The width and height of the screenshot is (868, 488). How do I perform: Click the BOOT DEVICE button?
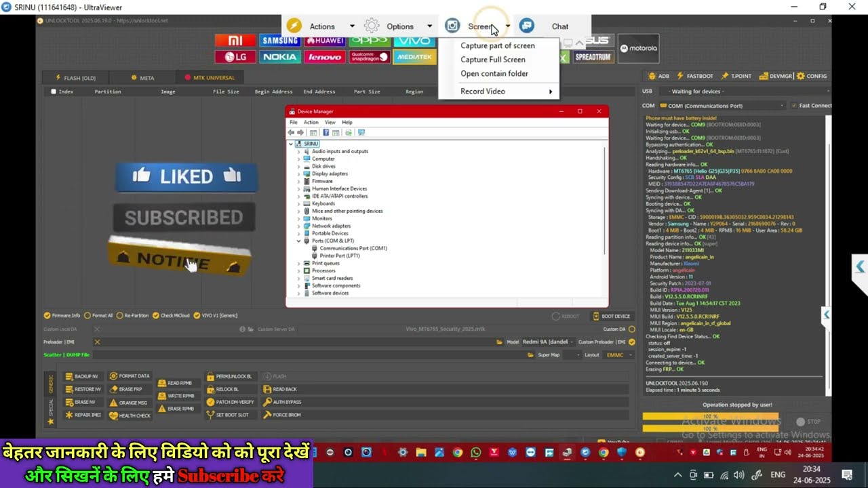tap(612, 316)
